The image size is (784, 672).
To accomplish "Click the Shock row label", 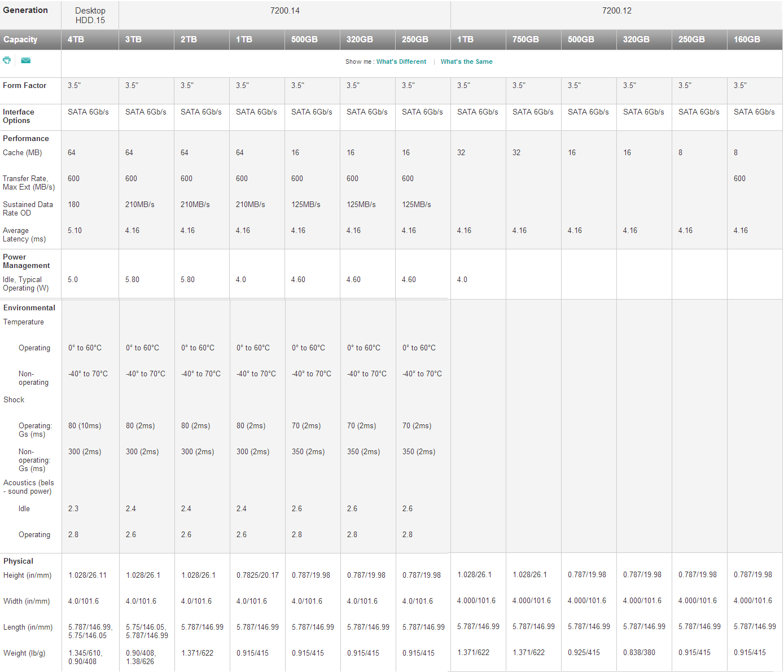I will pyautogui.click(x=14, y=399).
